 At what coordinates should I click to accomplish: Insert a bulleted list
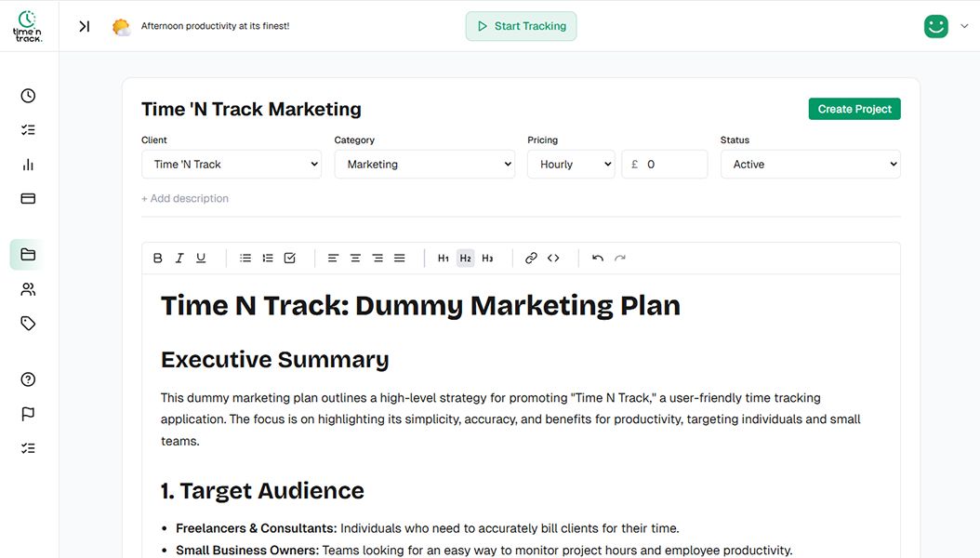tap(245, 258)
